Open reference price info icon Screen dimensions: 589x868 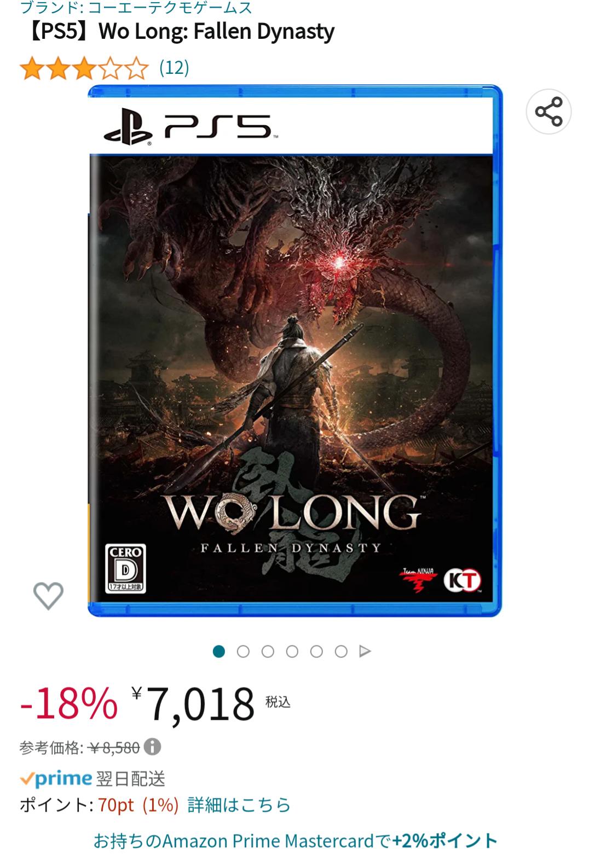[152, 747]
